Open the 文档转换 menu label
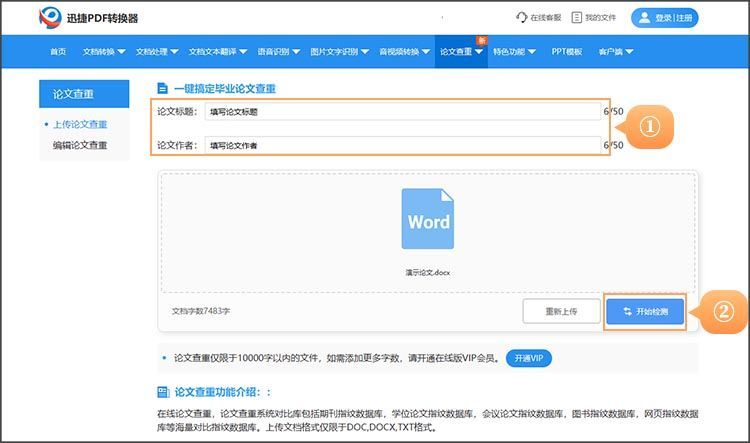750x443 pixels. tap(99, 52)
